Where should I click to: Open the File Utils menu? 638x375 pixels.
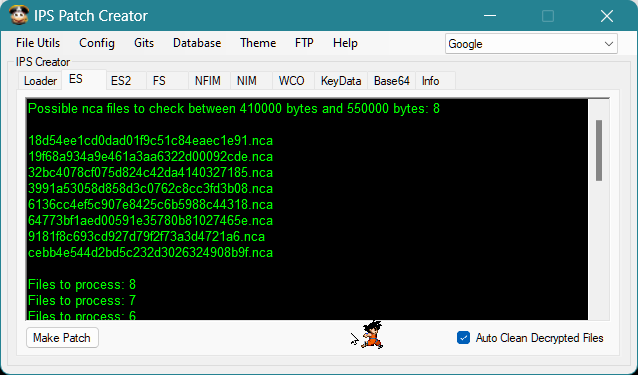38,43
